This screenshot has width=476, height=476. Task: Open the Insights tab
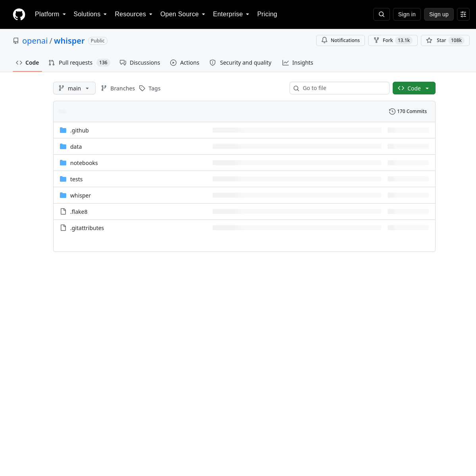pyautogui.click(x=298, y=63)
